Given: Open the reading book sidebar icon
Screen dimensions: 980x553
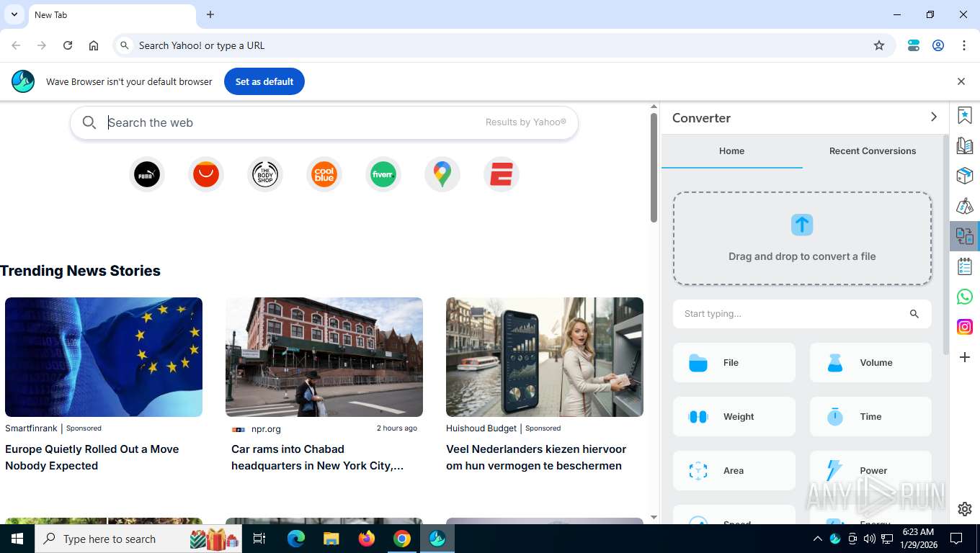Looking at the screenshot, I should pos(965,145).
